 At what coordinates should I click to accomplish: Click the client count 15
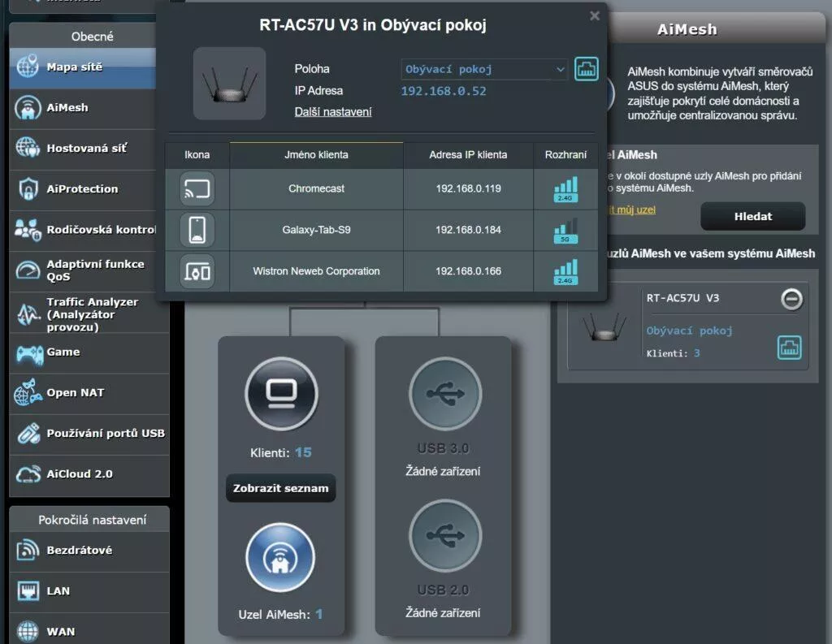coord(304,452)
